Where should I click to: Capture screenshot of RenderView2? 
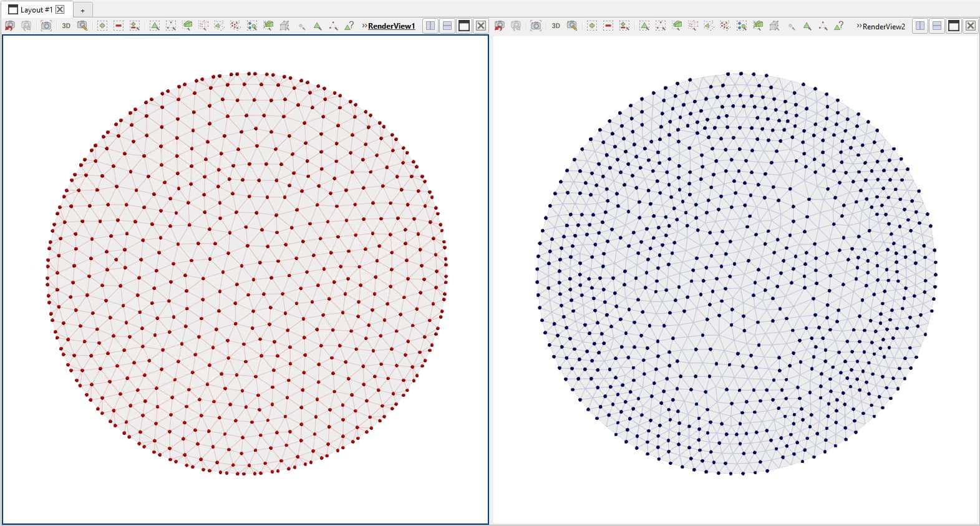coord(536,26)
